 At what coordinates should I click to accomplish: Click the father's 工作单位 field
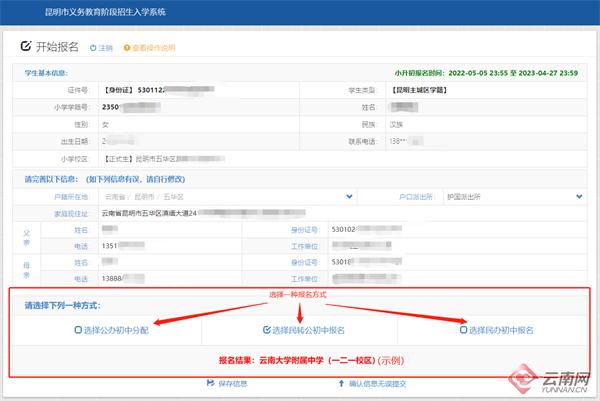coord(457,246)
